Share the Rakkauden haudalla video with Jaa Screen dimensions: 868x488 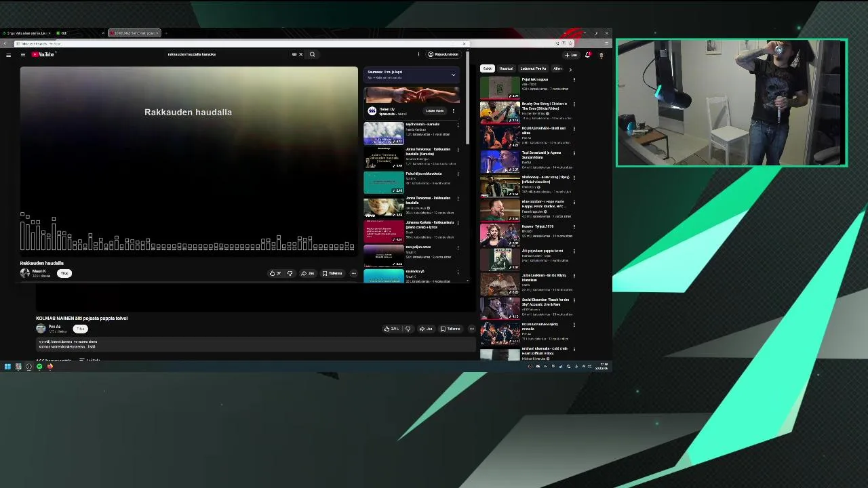point(308,273)
